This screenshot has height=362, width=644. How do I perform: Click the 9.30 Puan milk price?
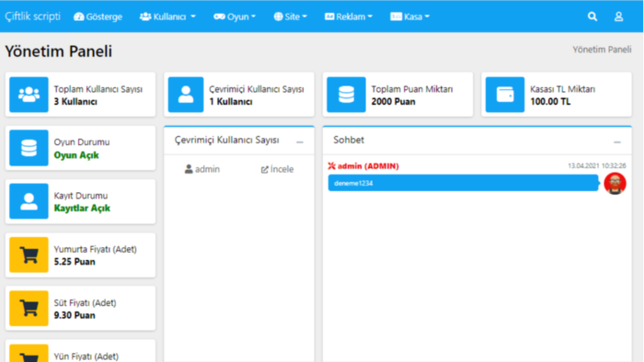pyautogui.click(x=75, y=315)
